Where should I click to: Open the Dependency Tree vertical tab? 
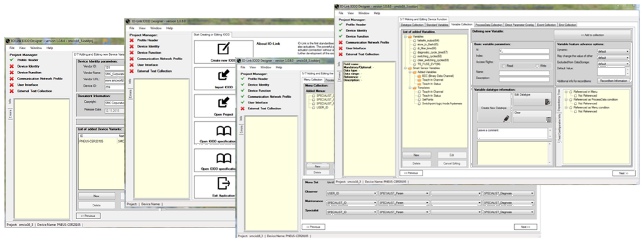[559, 100]
